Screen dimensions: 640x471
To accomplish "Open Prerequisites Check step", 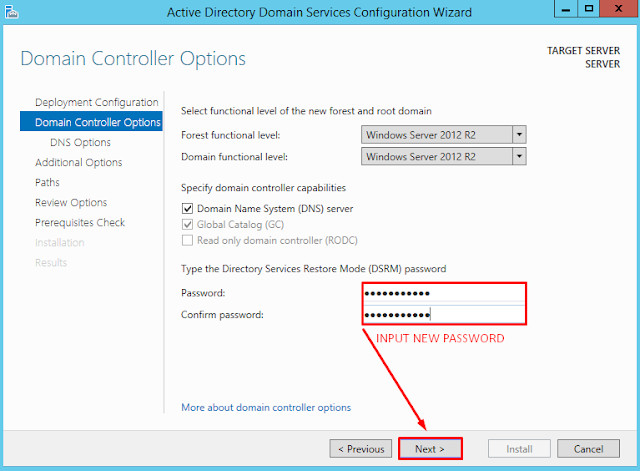I will pyautogui.click(x=79, y=223).
